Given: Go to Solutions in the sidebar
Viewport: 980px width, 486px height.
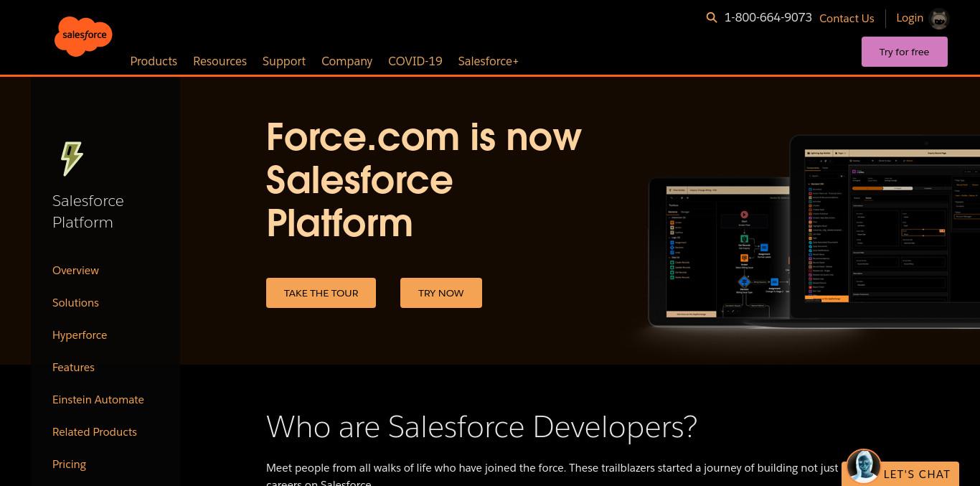Looking at the screenshot, I should tap(75, 302).
